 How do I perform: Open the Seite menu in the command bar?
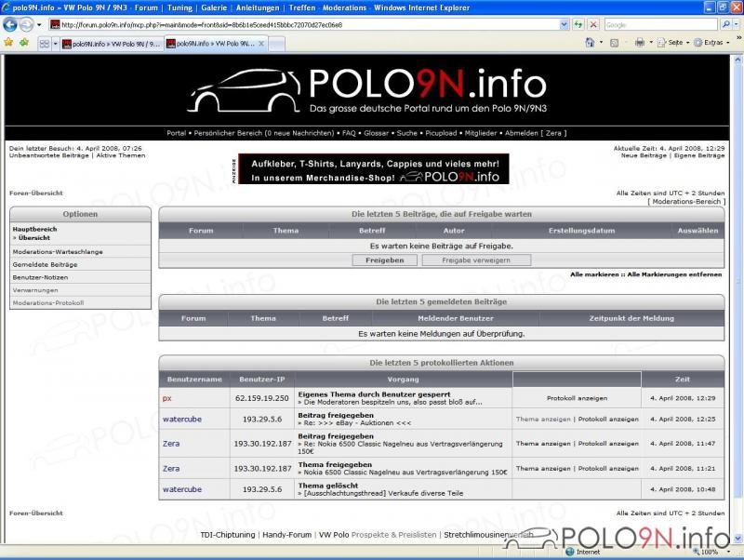(673, 43)
